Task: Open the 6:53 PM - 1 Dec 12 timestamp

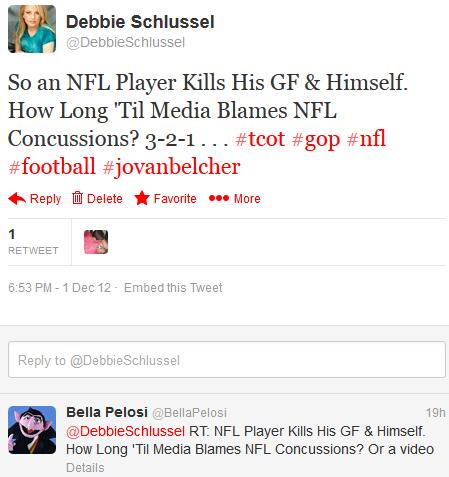Action: click(59, 288)
